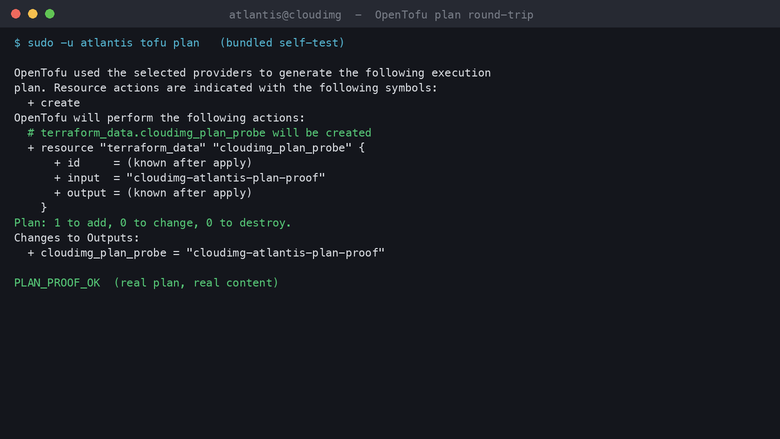The height and width of the screenshot is (439, 780).
Task: Click the 'Plan: 1 to add' summary line
Action: [152, 223]
